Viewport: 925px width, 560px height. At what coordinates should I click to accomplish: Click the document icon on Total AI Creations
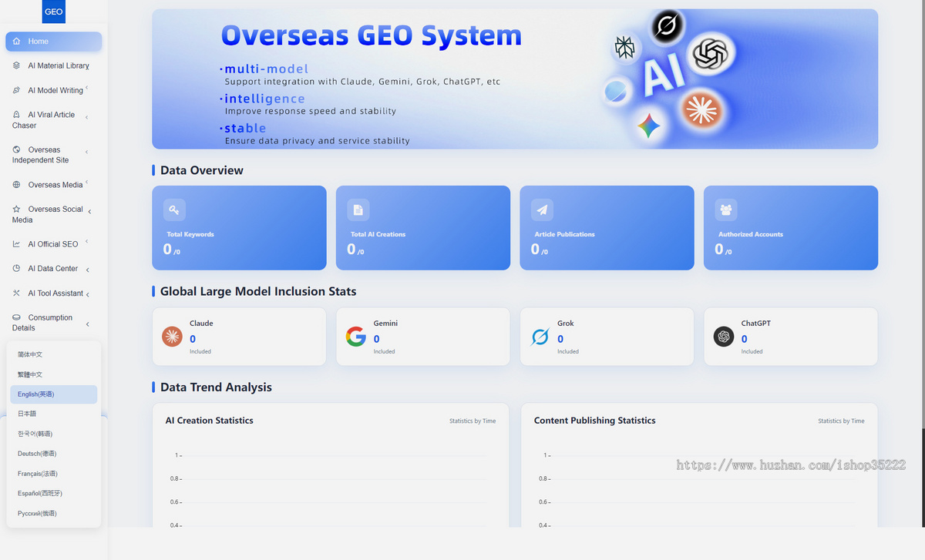(x=358, y=210)
